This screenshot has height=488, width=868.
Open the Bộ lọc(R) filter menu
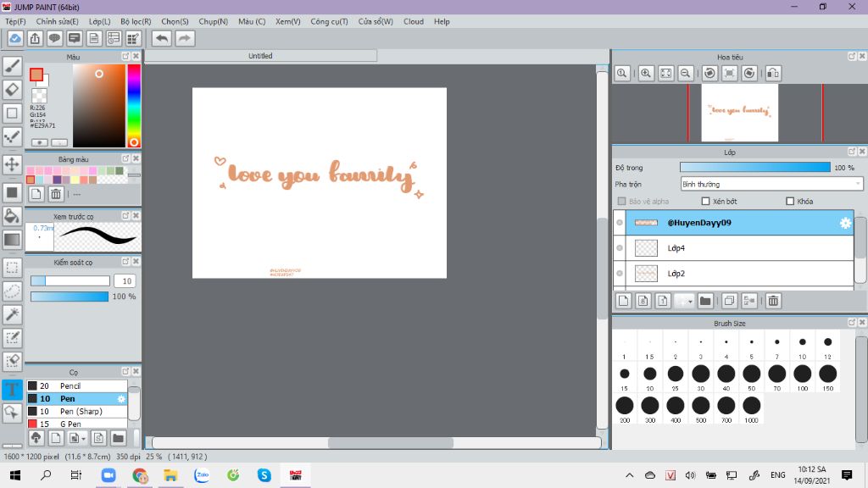[136, 21]
